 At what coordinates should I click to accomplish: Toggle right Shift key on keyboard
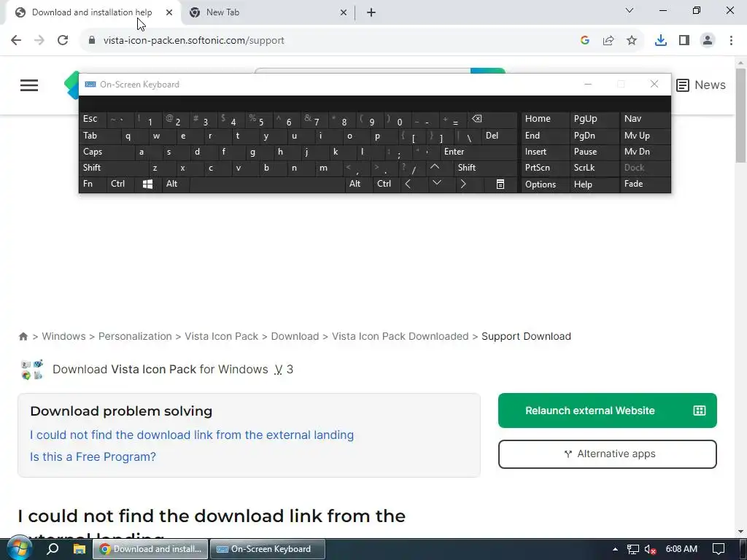tap(485, 168)
